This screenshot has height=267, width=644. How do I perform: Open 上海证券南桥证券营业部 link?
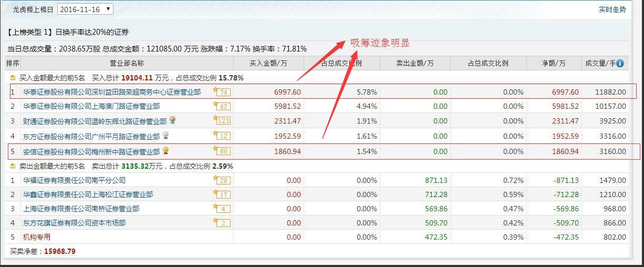(81, 209)
